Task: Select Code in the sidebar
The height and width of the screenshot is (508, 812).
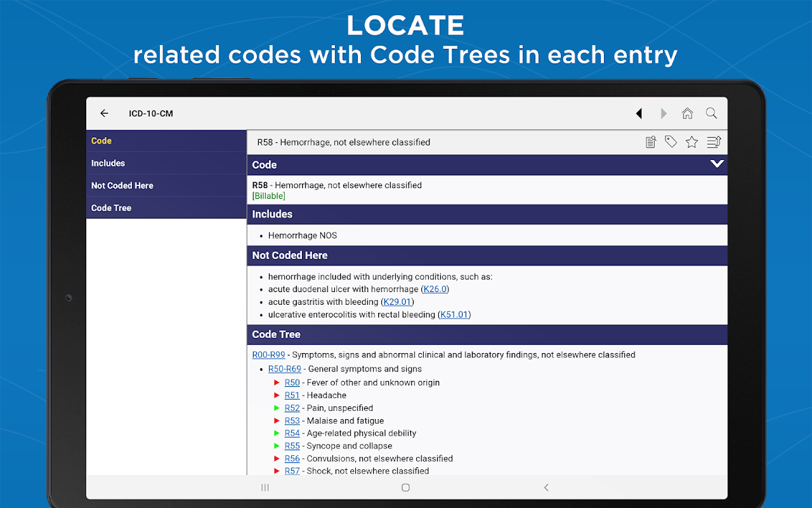Action: (166, 141)
